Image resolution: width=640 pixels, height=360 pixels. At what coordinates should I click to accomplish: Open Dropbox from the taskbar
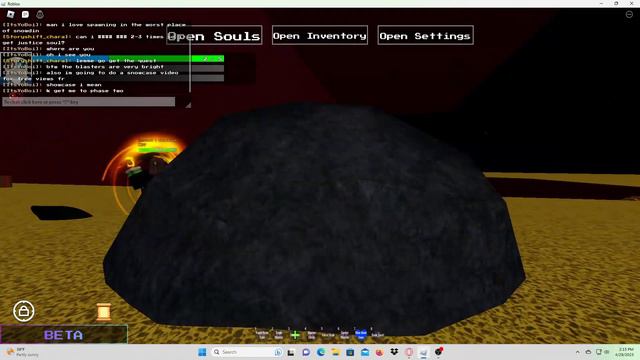394,352
